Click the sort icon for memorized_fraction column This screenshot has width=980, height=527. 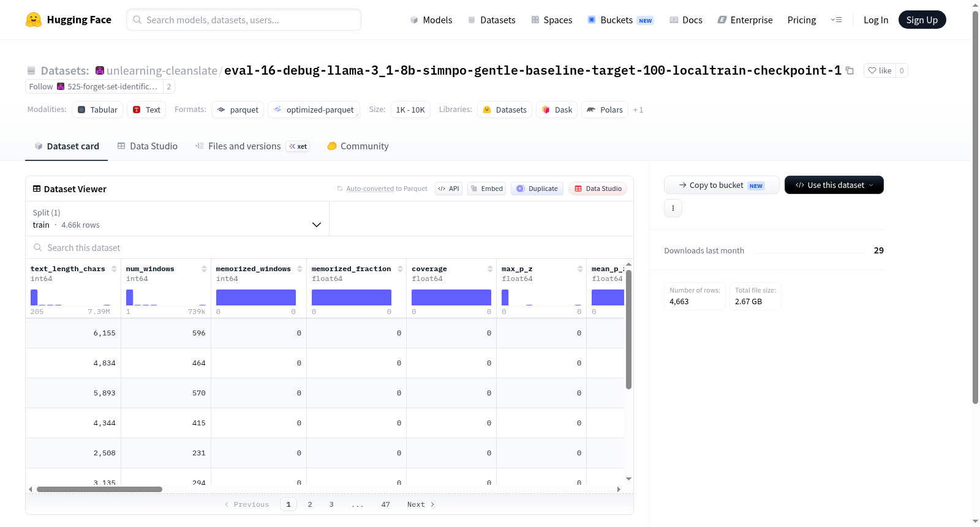(400, 269)
